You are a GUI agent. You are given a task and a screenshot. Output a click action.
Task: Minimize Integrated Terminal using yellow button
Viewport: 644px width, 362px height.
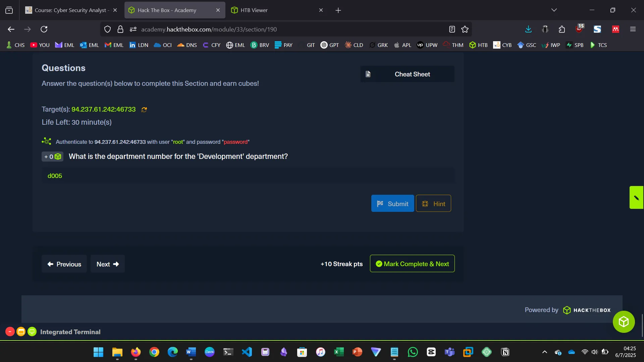tap(21, 332)
